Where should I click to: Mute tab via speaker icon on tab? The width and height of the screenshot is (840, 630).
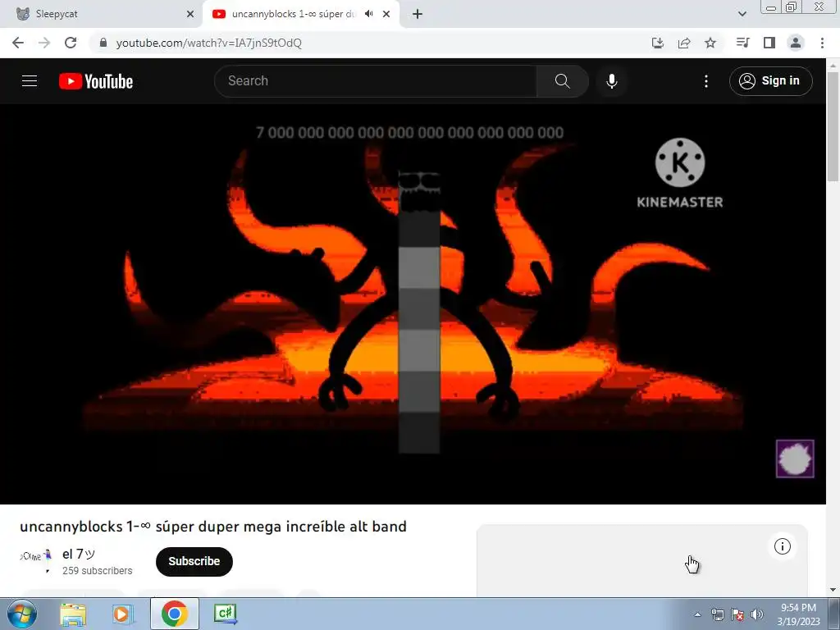point(368,14)
